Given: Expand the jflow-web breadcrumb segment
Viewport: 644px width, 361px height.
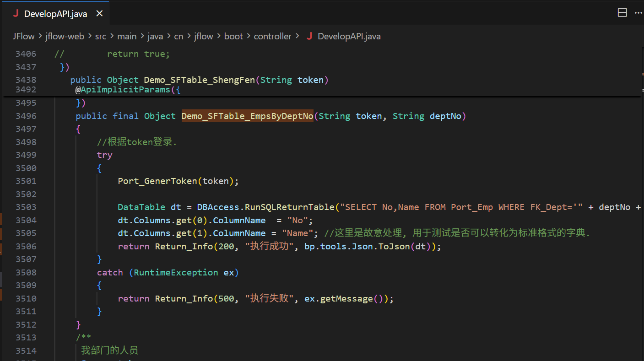Looking at the screenshot, I should pyautogui.click(x=65, y=36).
